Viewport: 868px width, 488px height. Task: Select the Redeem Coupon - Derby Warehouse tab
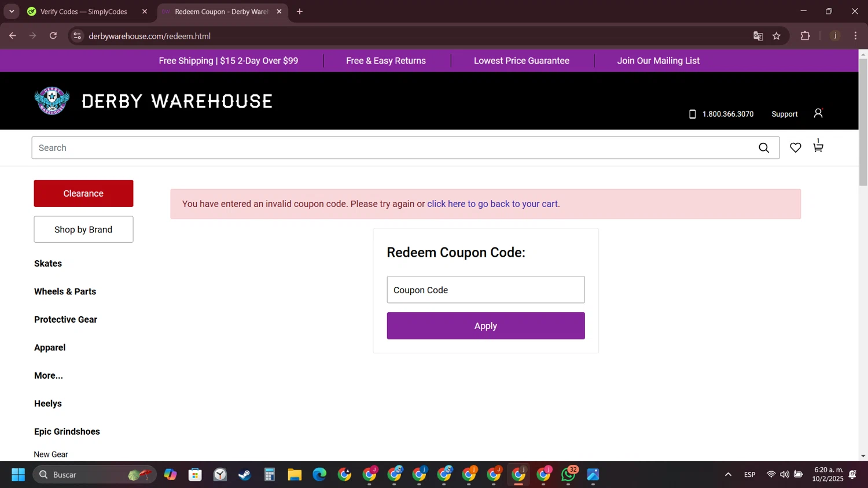[222, 12]
